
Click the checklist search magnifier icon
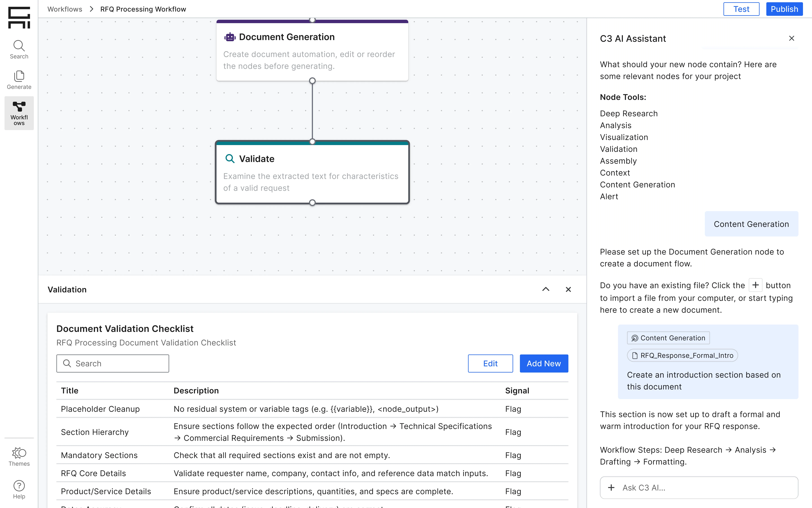pyautogui.click(x=67, y=363)
